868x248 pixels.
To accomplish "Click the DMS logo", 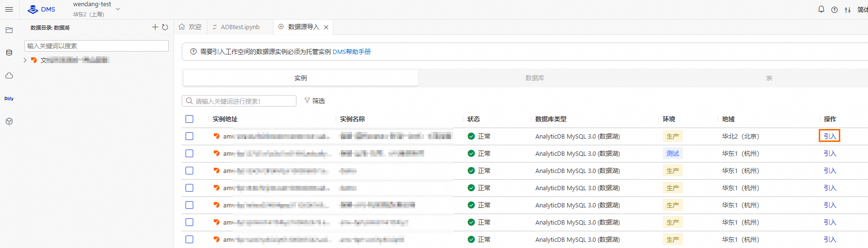I will click(x=42, y=9).
